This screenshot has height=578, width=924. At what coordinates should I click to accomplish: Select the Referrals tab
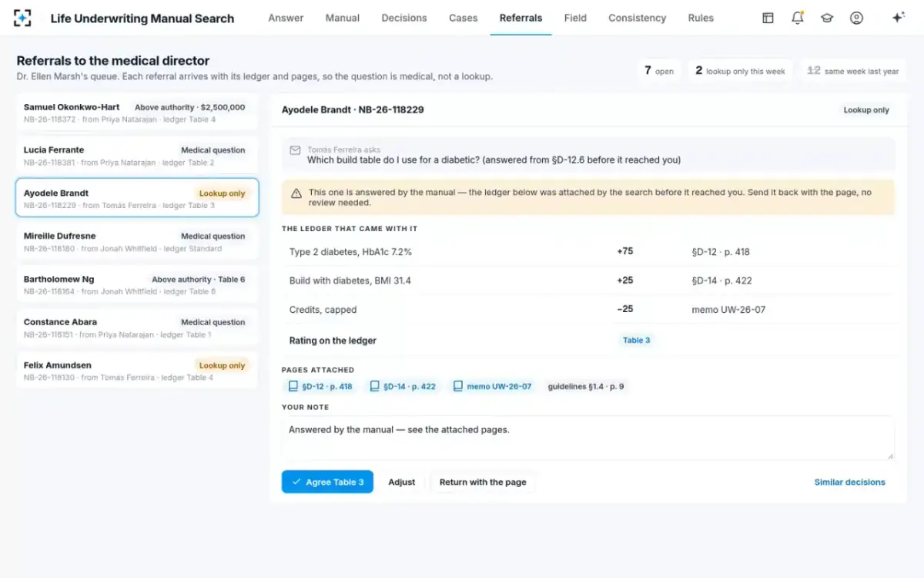[521, 18]
